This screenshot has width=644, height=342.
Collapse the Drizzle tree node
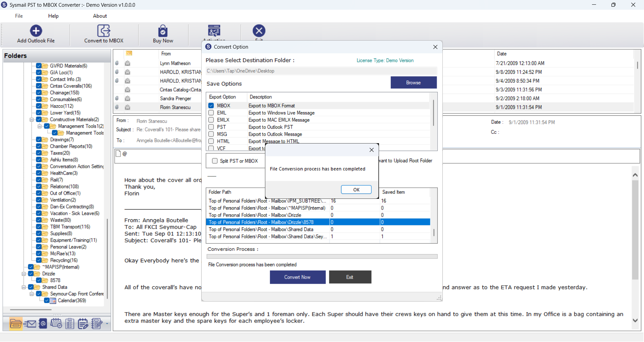pyautogui.click(x=24, y=274)
